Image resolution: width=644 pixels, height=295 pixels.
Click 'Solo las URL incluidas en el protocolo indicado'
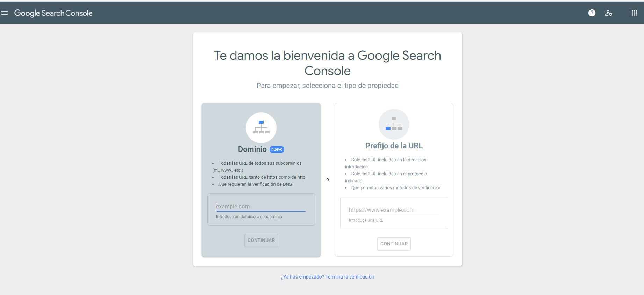386,177
